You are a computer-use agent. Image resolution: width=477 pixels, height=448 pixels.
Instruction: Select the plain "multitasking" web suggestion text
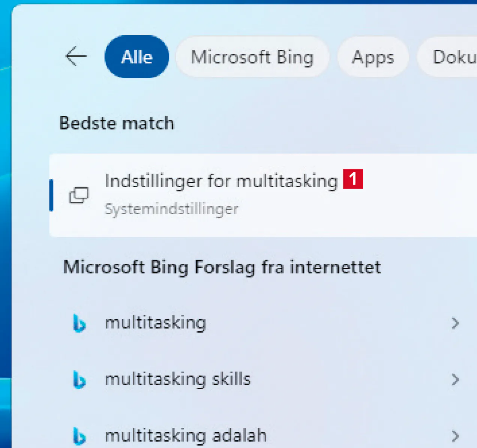(x=155, y=323)
